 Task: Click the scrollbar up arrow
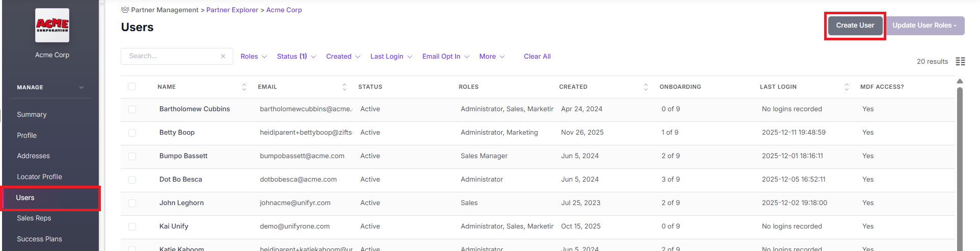[x=960, y=81]
